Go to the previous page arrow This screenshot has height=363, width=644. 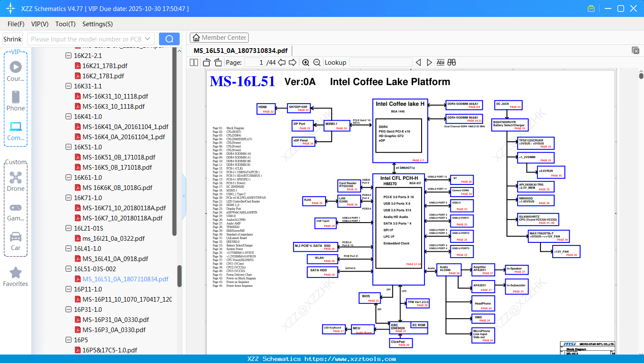coord(282,63)
